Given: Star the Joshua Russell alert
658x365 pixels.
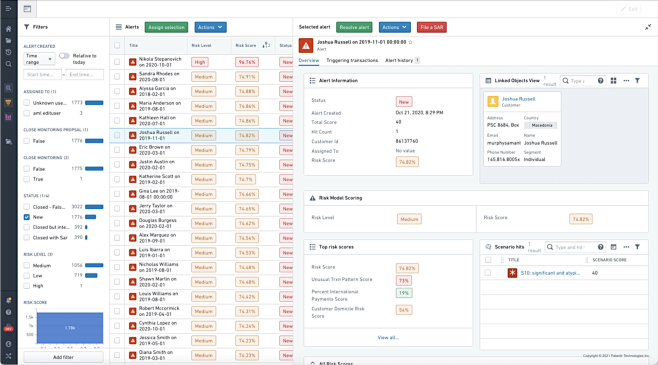Looking at the screenshot, I should point(410,42).
